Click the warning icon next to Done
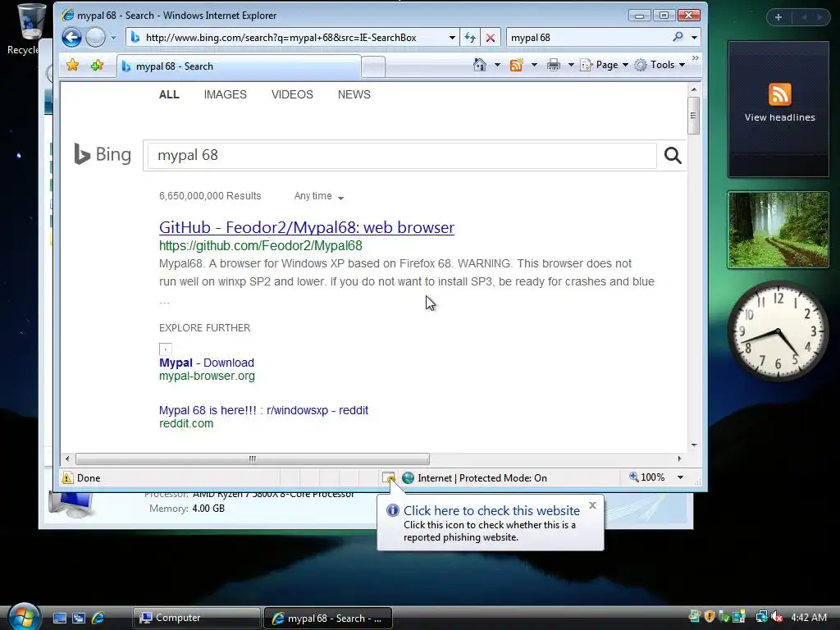Image resolution: width=840 pixels, height=630 pixels. coord(67,478)
